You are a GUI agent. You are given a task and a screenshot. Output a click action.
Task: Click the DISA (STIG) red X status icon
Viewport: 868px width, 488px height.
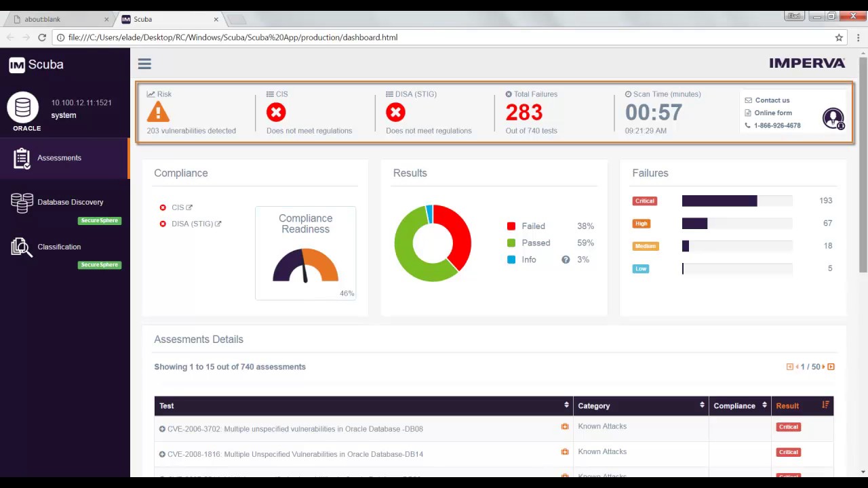[x=395, y=112]
